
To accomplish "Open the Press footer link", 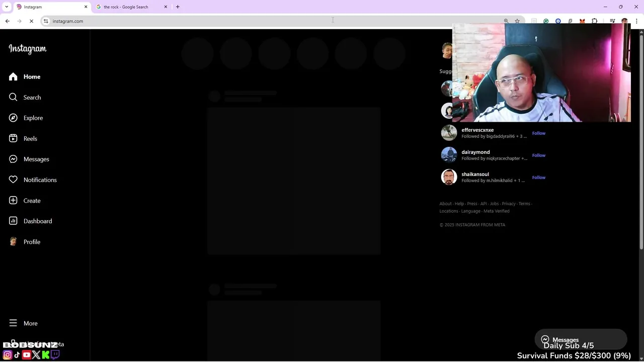I will (472, 204).
